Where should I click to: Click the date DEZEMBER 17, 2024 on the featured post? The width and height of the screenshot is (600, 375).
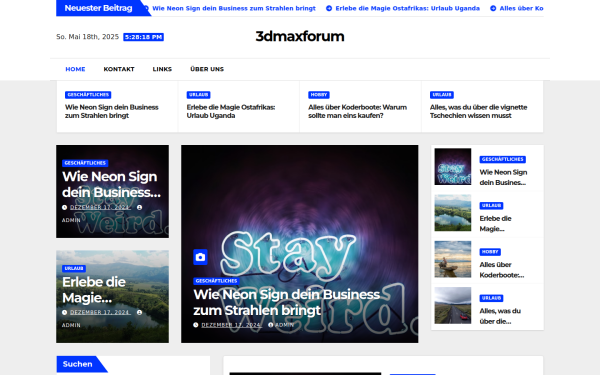(x=232, y=325)
